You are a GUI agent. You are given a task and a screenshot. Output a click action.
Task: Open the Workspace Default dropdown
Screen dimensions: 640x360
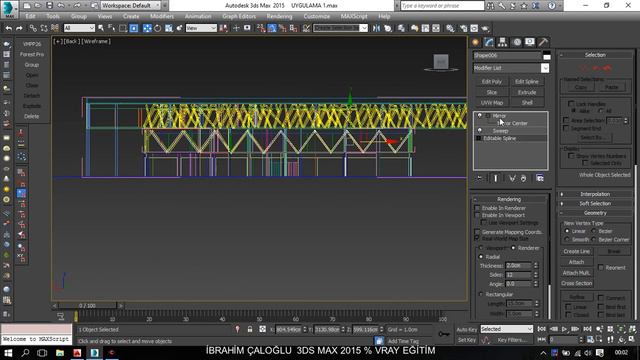tap(131, 6)
